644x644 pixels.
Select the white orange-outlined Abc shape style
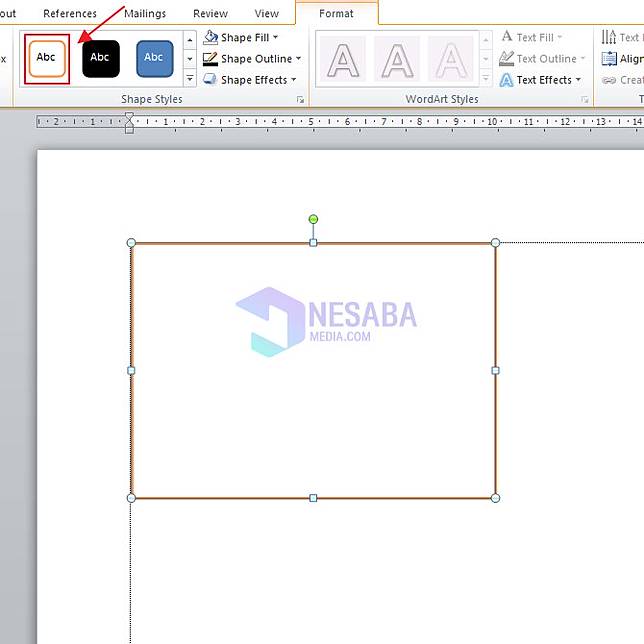pyautogui.click(x=46, y=58)
